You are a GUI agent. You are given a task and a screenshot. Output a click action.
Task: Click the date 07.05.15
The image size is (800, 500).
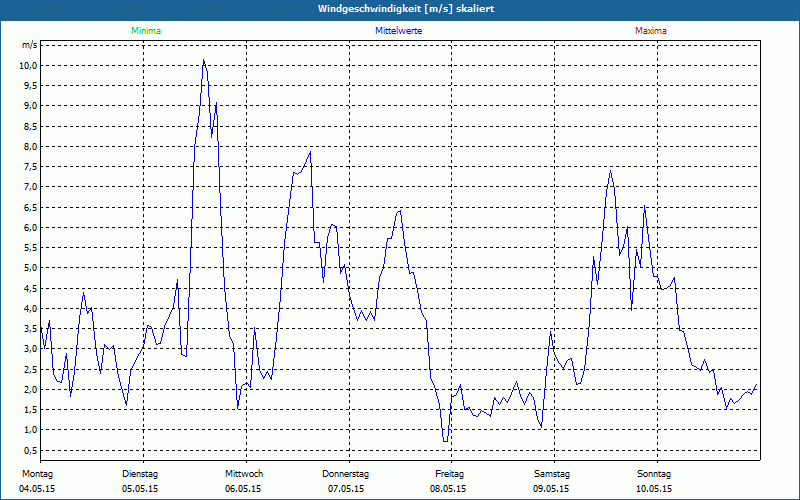(346, 489)
